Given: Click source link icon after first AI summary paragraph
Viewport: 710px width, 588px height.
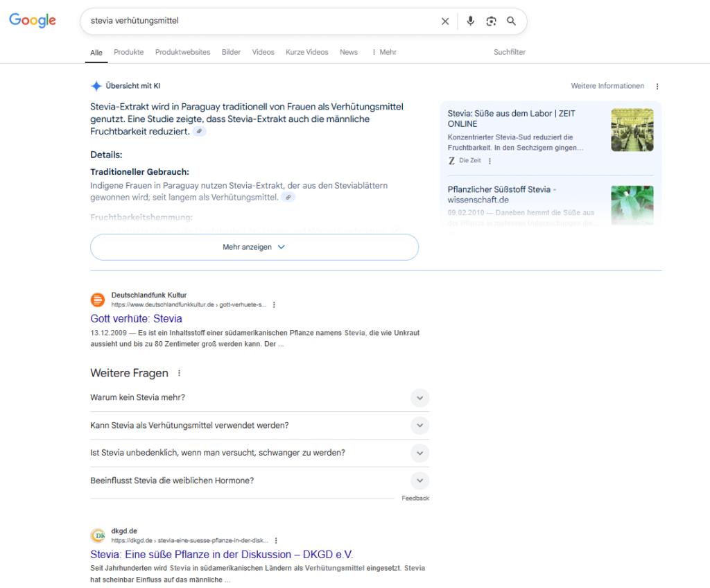Looking at the screenshot, I should (199, 131).
